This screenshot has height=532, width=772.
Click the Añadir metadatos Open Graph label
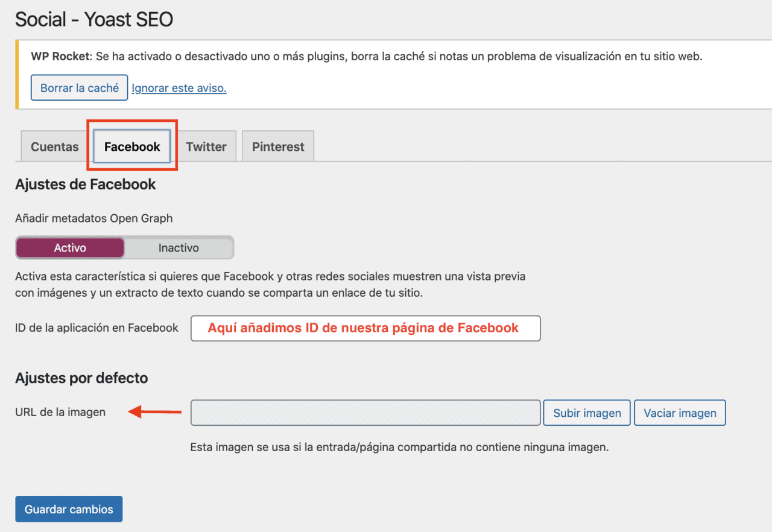coord(94,218)
